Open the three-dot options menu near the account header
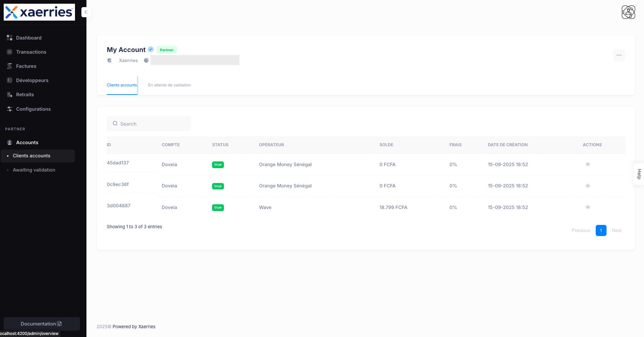Screen dimensions: 644x337 [619, 55]
